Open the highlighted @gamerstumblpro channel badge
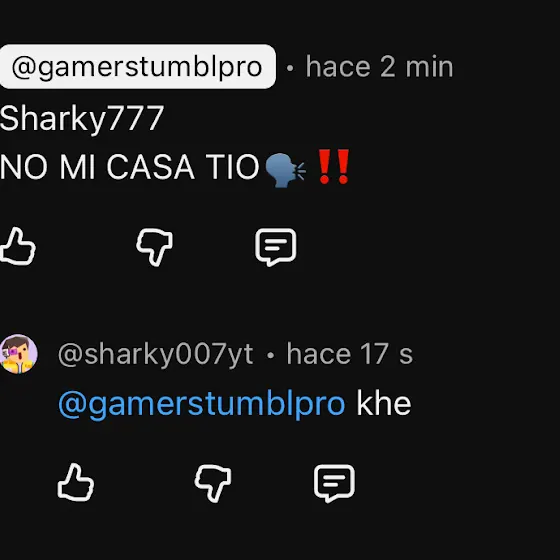The height and width of the screenshot is (560, 560). (138, 66)
